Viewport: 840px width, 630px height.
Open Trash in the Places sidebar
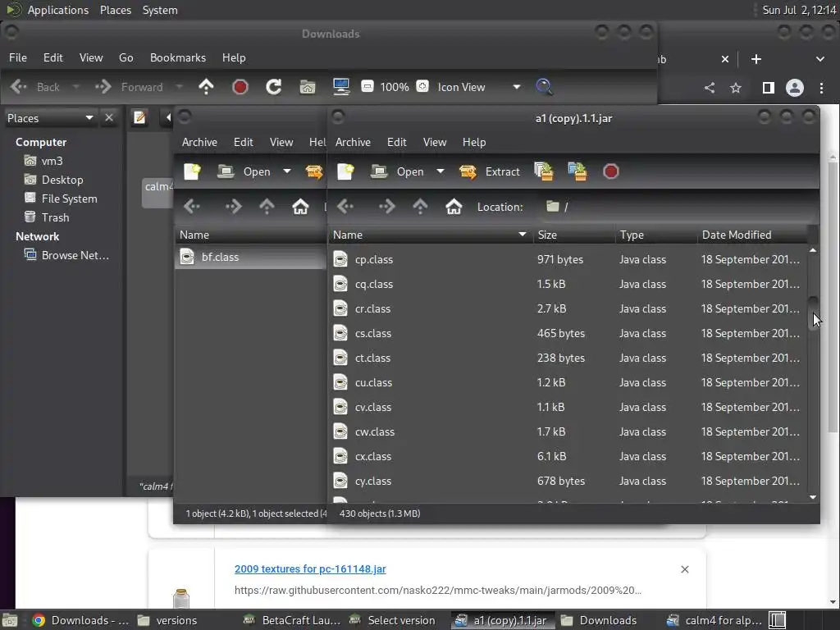point(47,217)
